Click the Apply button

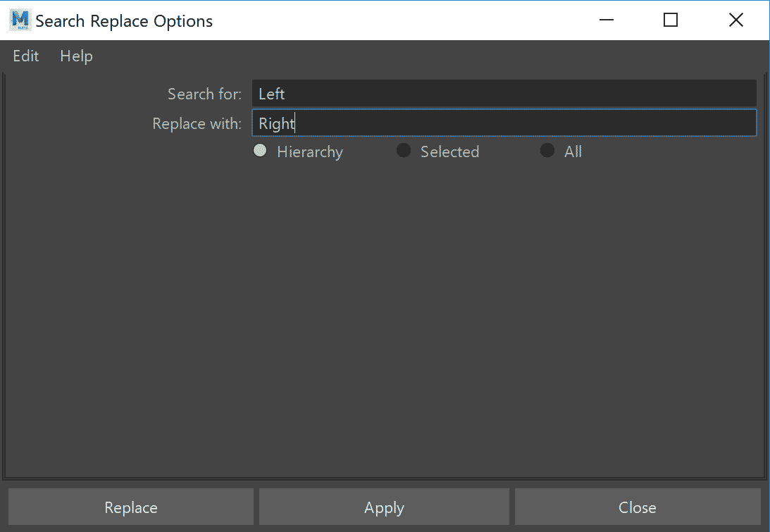384,507
